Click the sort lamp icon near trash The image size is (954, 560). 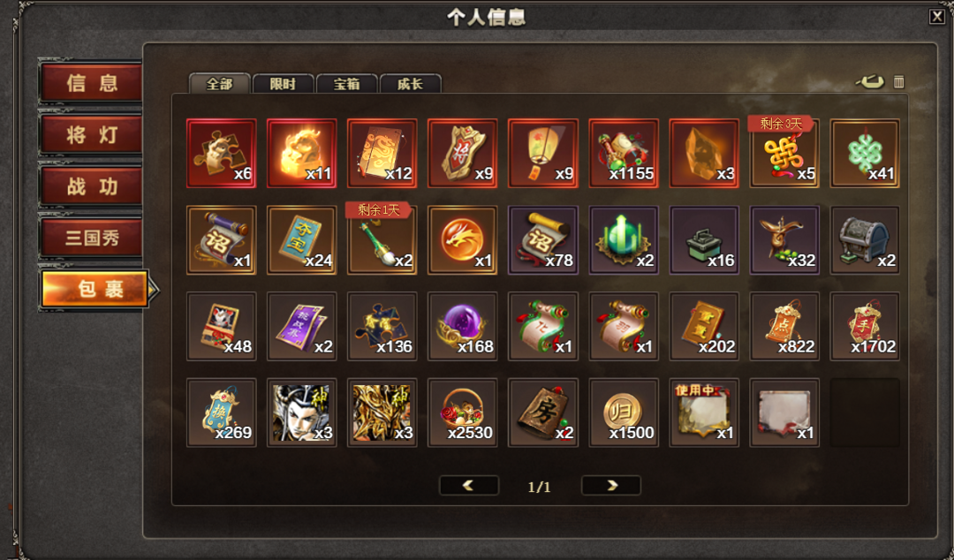click(869, 81)
